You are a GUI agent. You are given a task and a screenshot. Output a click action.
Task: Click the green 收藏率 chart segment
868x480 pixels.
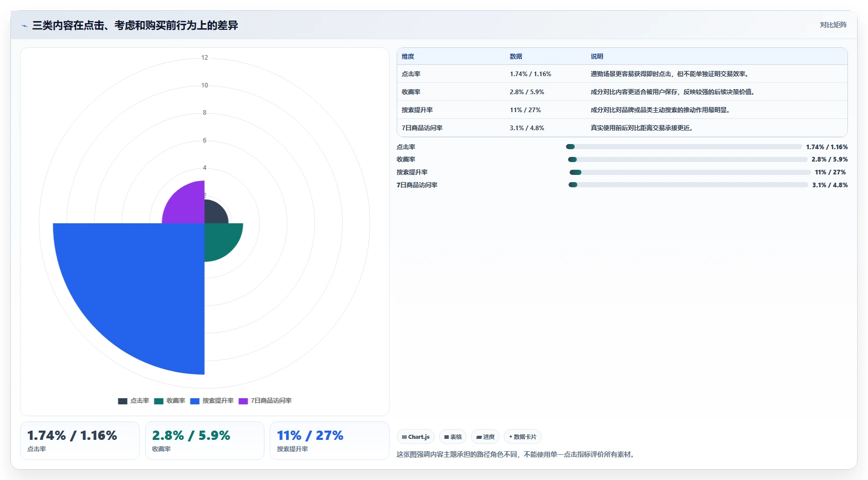coord(220,239)
